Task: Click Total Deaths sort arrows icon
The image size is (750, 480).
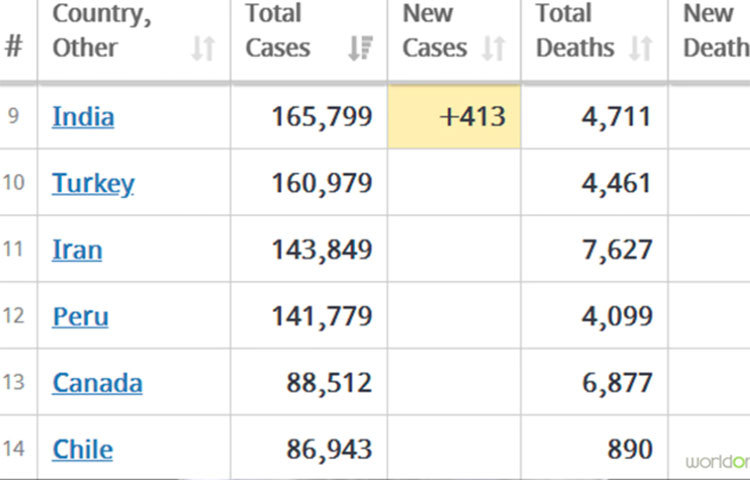Action: click(641, 48)
